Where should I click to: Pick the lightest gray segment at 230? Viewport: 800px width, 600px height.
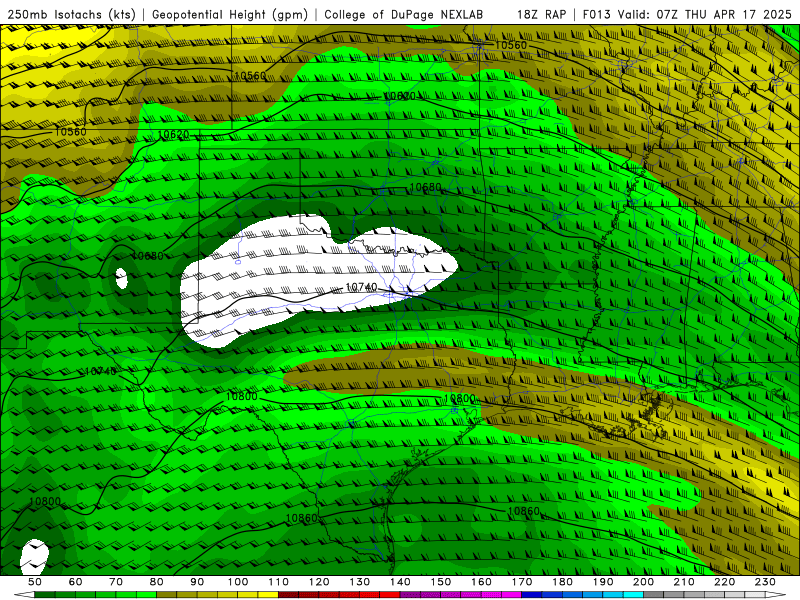click(755, 595)
